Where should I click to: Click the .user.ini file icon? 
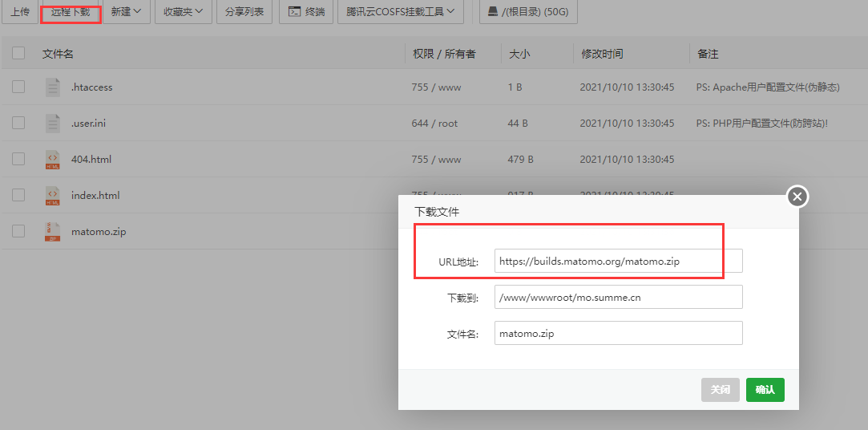click(53, 123)
